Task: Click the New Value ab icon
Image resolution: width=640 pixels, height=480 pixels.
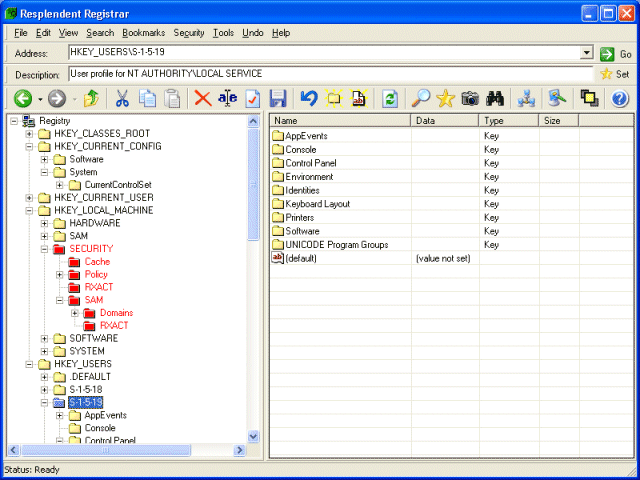Action: pyautogui.click(x=359, y=98)
